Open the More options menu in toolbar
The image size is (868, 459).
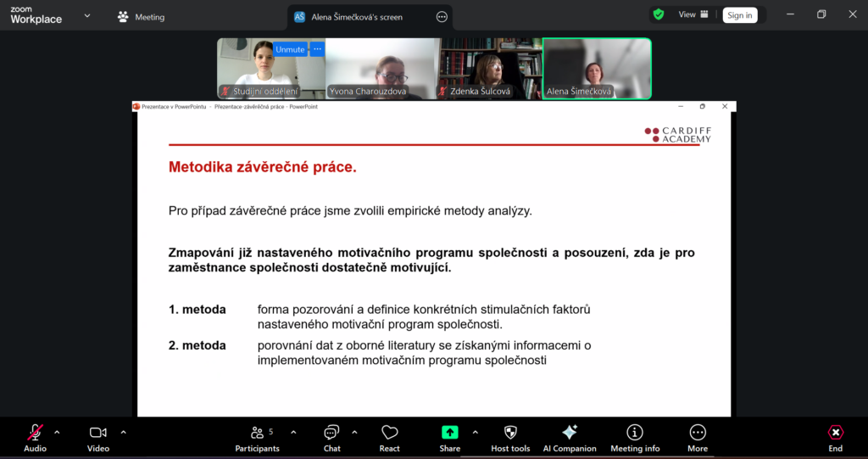coord(698,438)
